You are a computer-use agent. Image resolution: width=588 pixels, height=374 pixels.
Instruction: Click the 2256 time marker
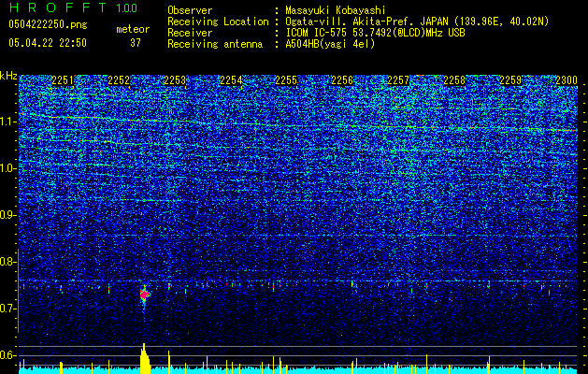(x=342, y=80)
